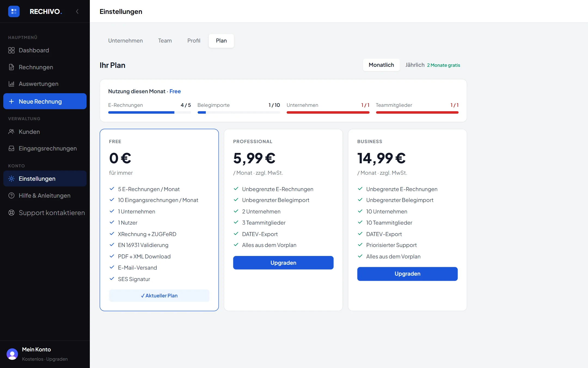Open the Dashboard menu label

click(34, 50)
